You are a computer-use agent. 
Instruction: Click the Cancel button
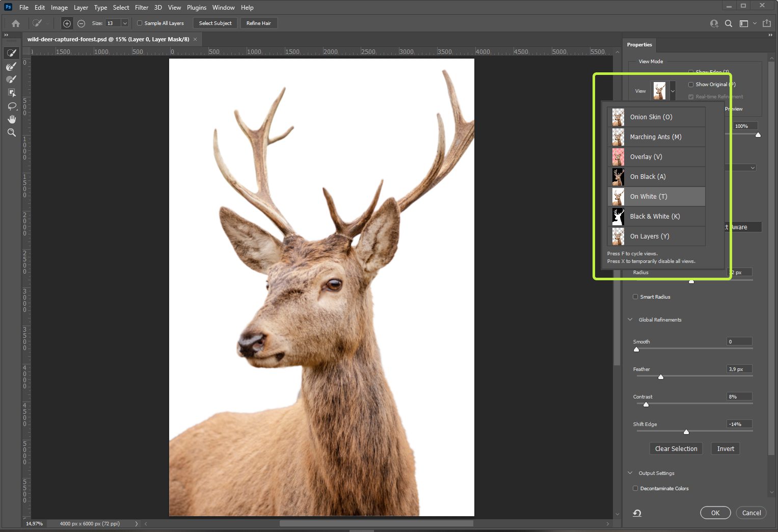(x=752, y=513)
